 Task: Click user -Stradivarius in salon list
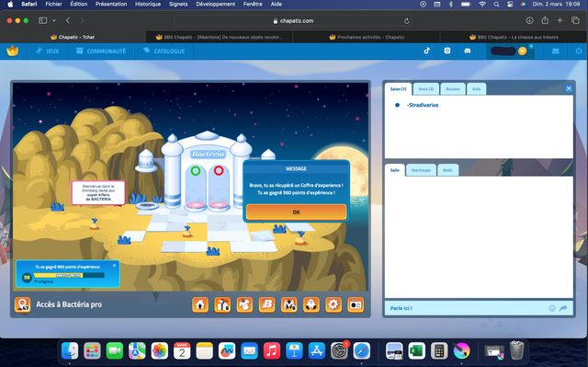coord(423,105)
